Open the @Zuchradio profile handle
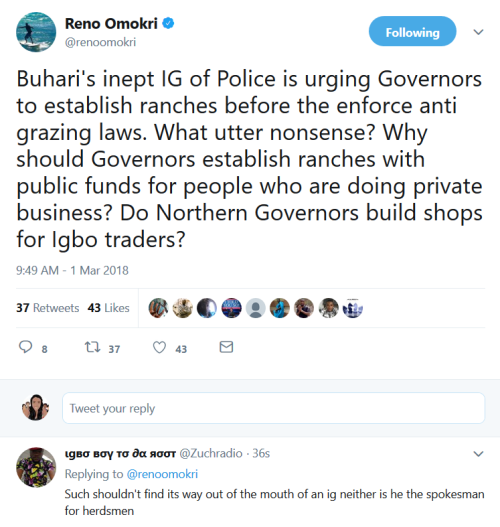Viewport: 500px width, 527px height. 211,453
